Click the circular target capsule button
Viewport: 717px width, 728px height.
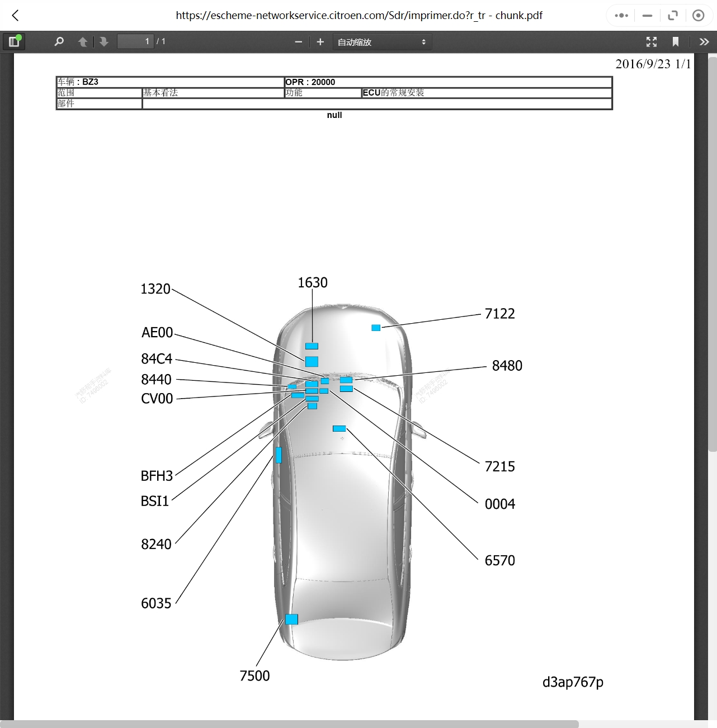coord(698,16)
